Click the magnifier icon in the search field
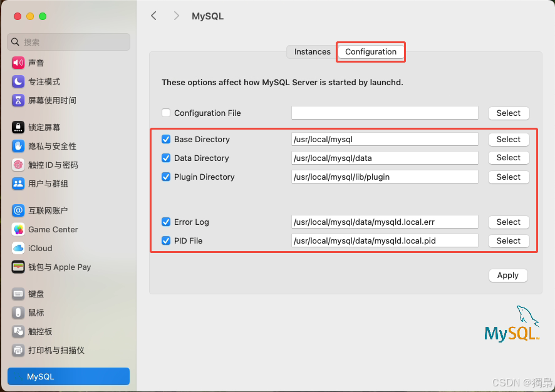The height and width of the screenshot is (392, 555). tap(15, 42)
